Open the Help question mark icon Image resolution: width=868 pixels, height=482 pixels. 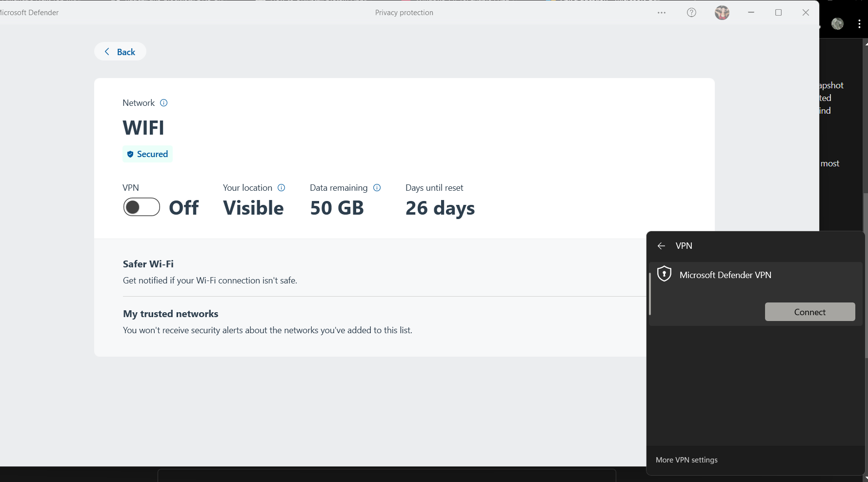(x=691, y=13)
